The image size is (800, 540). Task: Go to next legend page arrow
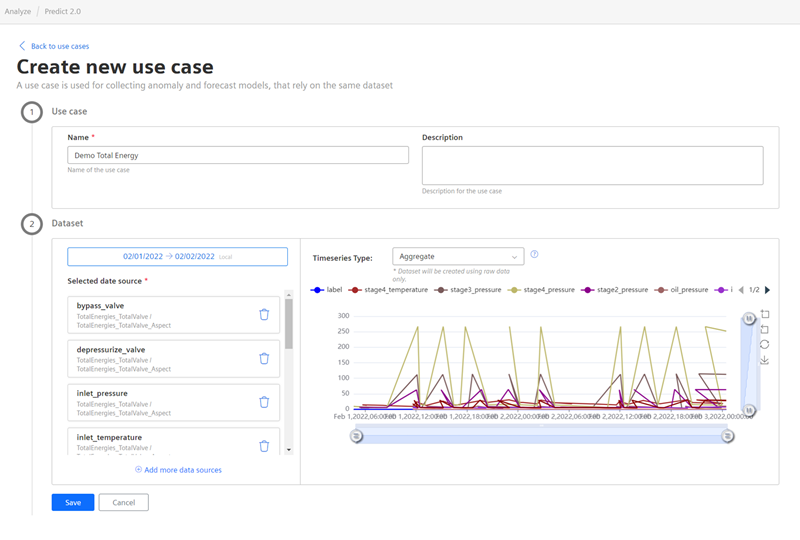pyautogui.click(x=767, y=290)
